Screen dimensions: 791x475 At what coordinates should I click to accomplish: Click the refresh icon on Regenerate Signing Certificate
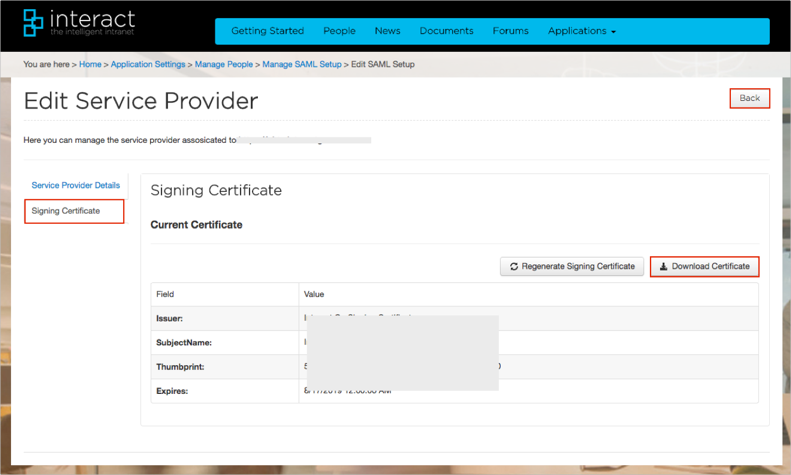514,267
